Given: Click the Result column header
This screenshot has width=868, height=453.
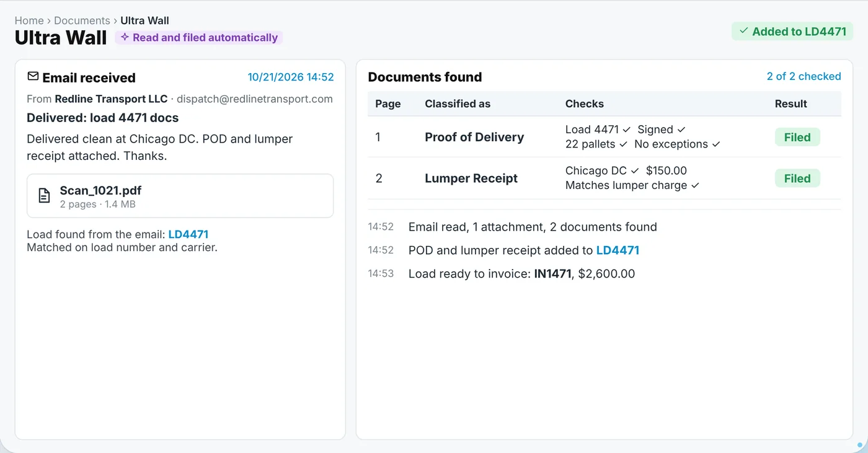Looking at the screenshot, I should [x=791, y=104].
